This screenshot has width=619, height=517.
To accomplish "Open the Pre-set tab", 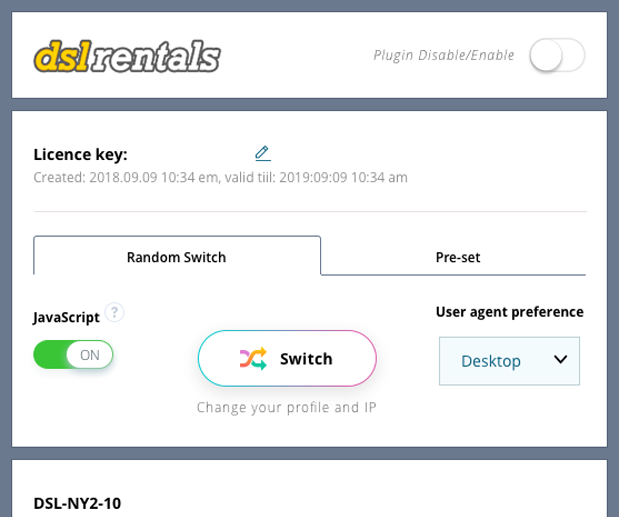I will pos(458,257).
